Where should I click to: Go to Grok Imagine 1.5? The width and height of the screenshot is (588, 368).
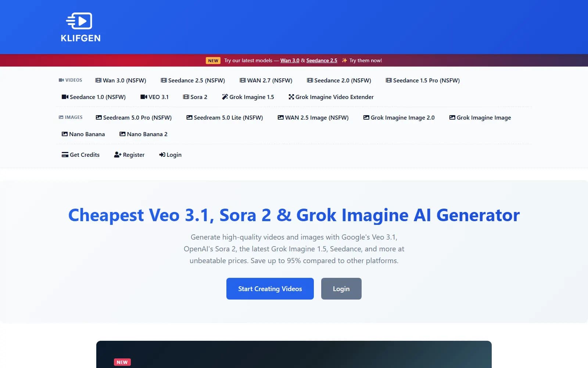248,97
